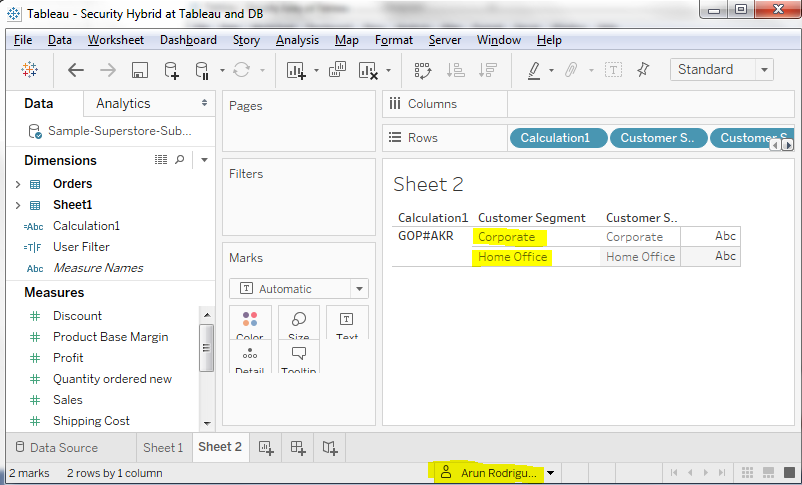The height and width of the screenshot is (485, 802).
Task: Show the sheet sorter grid icon
Action: [747, 473]
